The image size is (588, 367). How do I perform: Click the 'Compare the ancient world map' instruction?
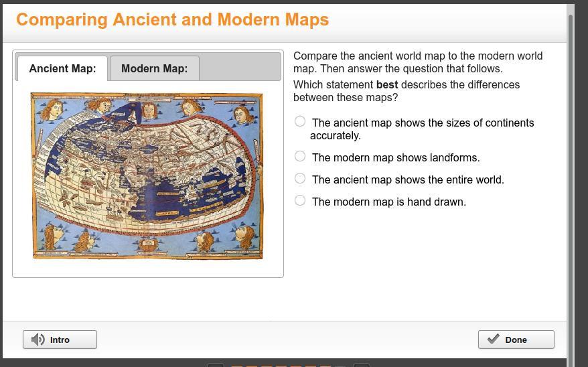(418, 62)
